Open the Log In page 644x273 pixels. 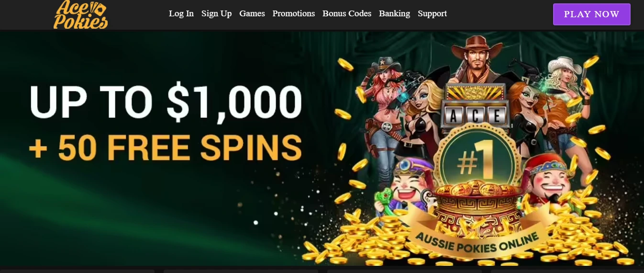tap(181, 14)
